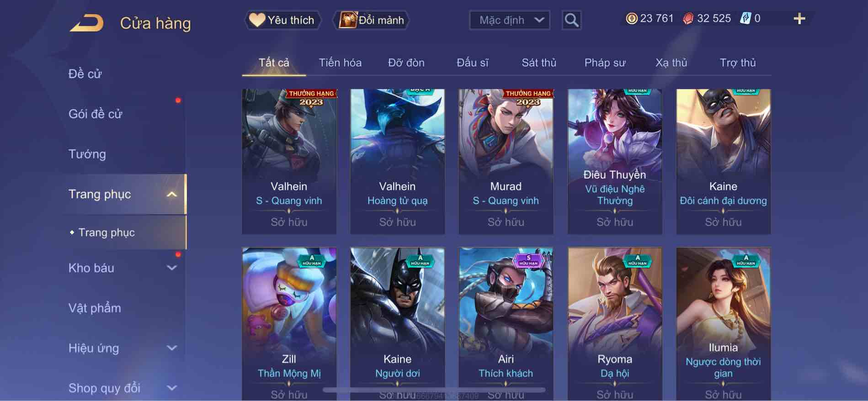Tap the plus icon to add currency
Viewport: 868px width, 401px height.
(799, 19)
